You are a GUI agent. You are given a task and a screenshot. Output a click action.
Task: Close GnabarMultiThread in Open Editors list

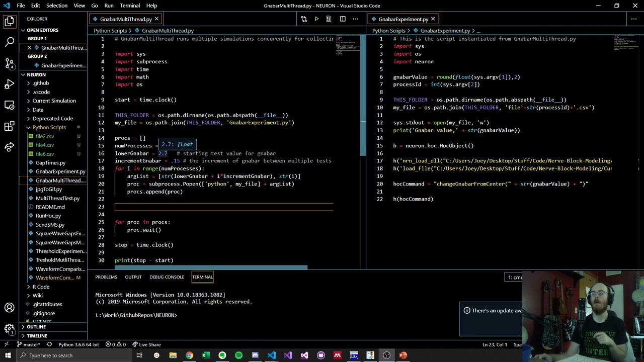[29, 48]
